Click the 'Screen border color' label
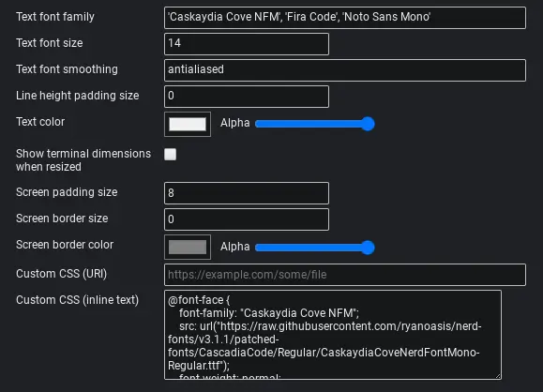The width and height of the screenshot is (543, 392). (x=65, y=245)
